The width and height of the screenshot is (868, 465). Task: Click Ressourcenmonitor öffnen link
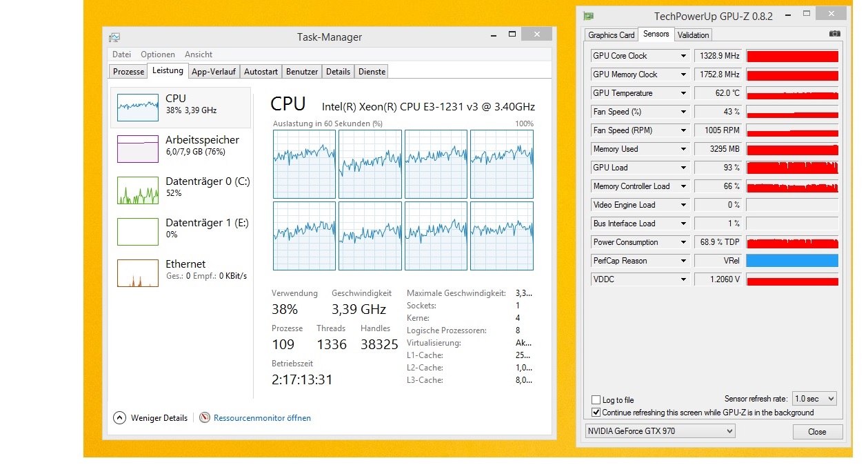[262, 418]
